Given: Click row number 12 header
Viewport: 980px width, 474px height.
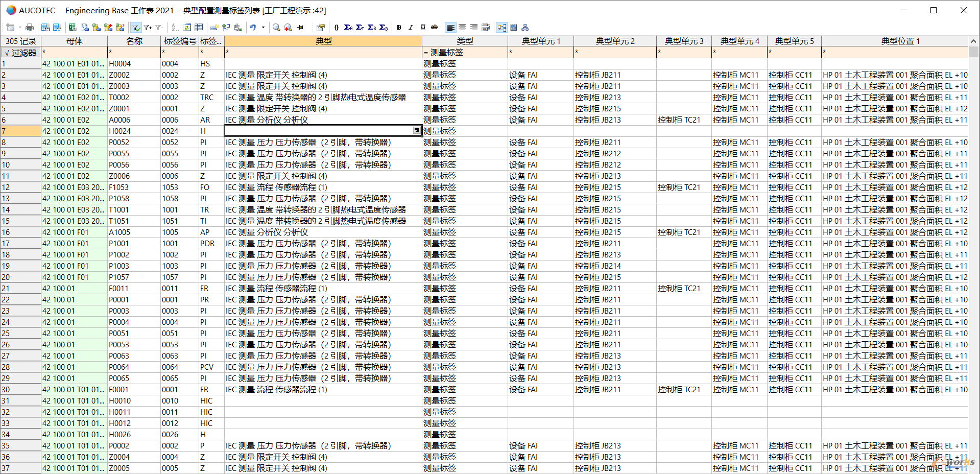Looking at the screenshot, I should [20, 187].
